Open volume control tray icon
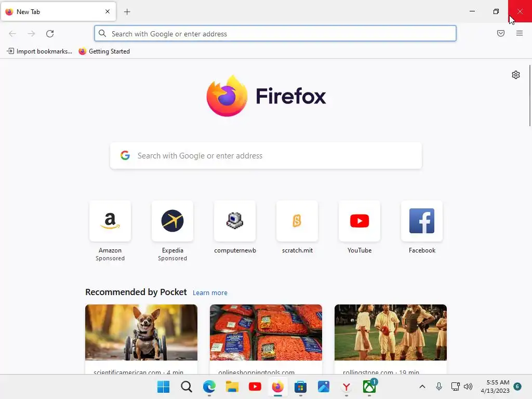This screenshot has height=399, width=532. tap(468, 387)
